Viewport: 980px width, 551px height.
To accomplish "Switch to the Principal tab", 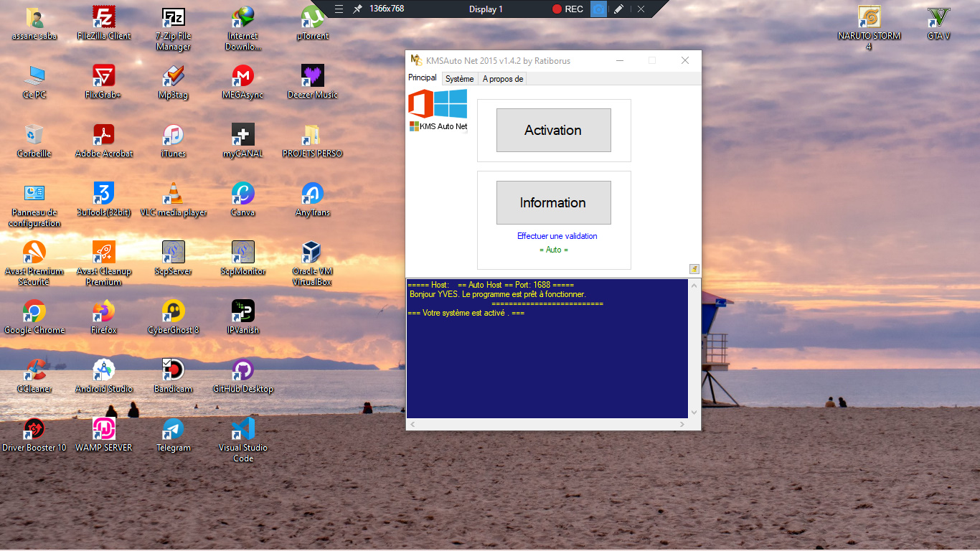I will (423, 78).
